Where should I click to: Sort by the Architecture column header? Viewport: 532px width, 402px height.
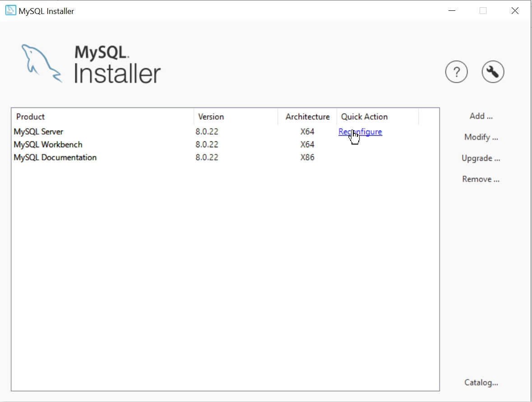click(x=307, y=117)
